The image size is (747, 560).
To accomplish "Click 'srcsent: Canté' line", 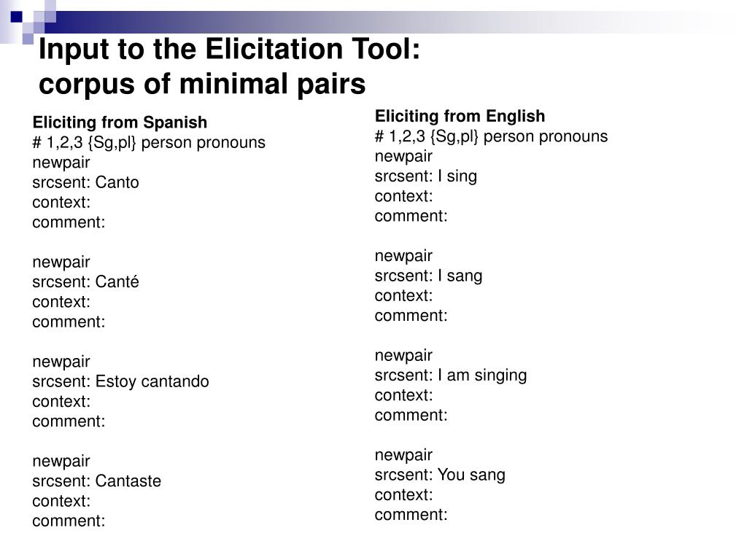I will pos(86,282).
